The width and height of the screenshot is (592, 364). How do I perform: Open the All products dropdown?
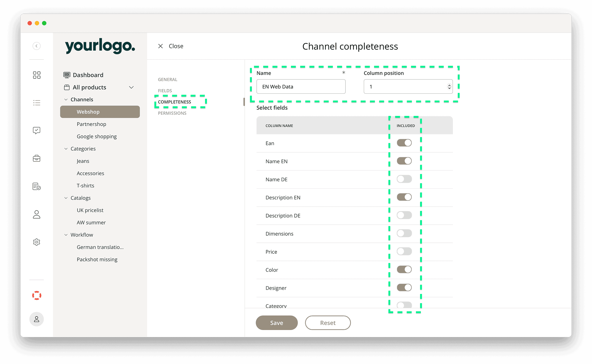pos(131,87)
